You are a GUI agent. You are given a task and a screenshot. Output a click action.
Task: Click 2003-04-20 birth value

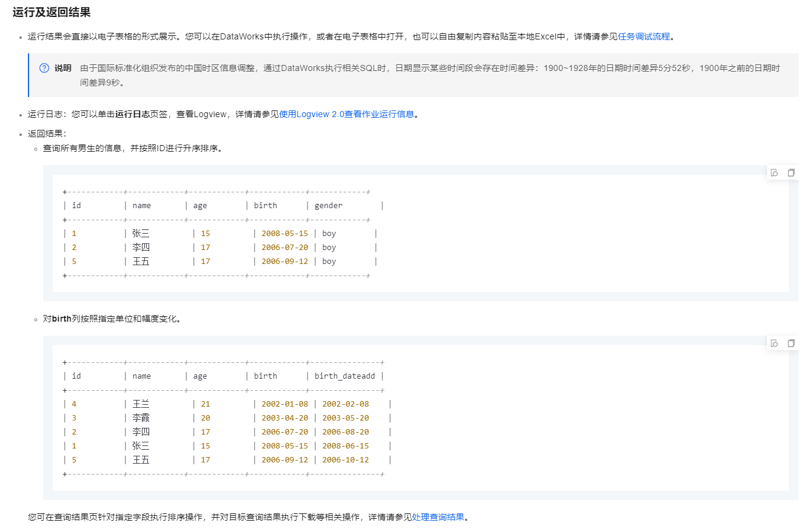click(284, 418)
